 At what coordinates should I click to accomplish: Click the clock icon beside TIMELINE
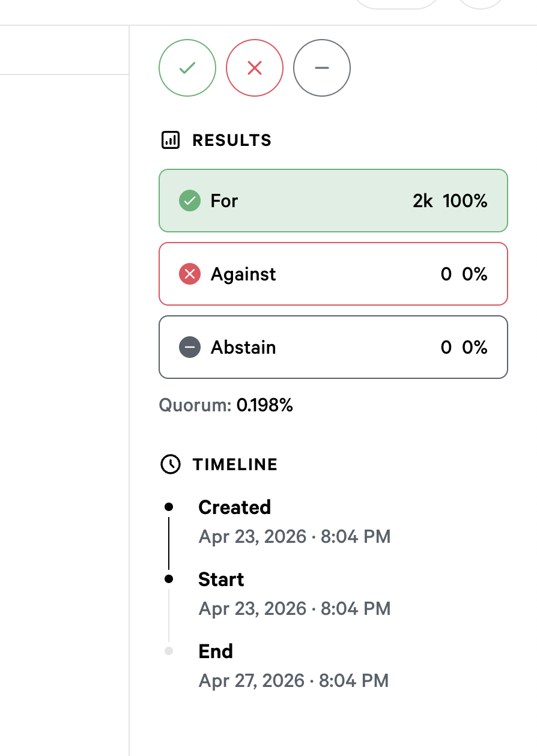point(170,464)
